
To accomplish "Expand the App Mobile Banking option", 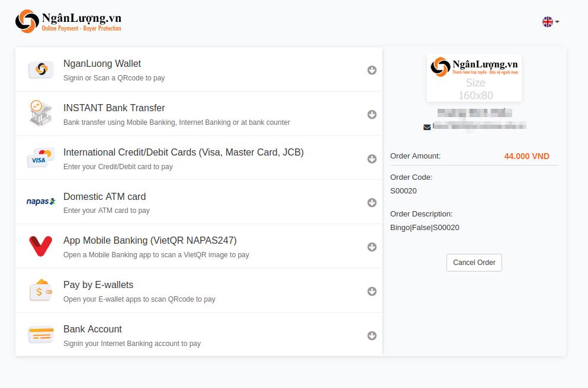I will 372,247.
